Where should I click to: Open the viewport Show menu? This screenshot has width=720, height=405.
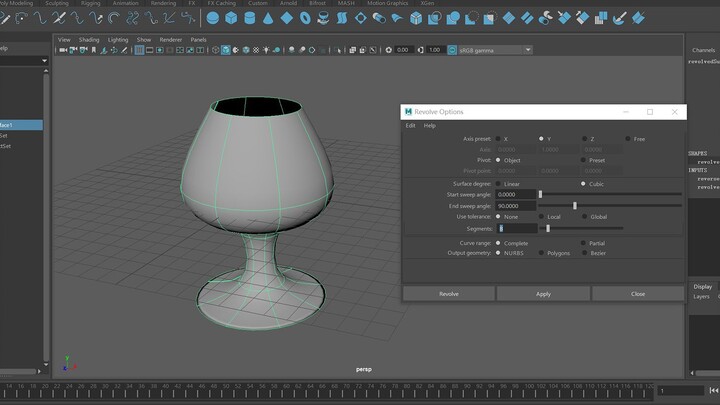[144, 40]
